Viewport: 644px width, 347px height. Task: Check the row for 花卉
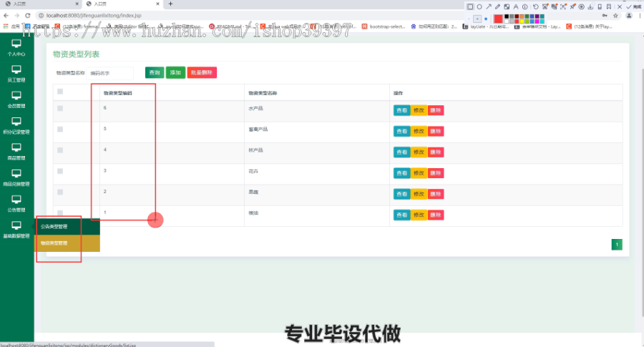[x=60, y=171]
